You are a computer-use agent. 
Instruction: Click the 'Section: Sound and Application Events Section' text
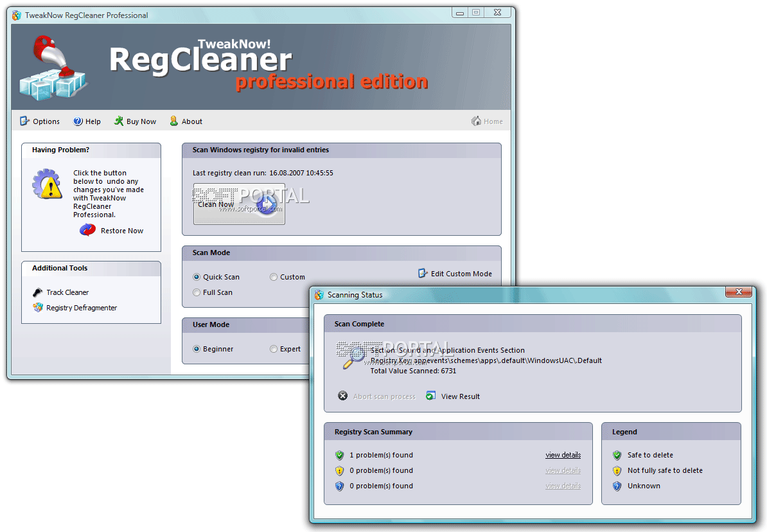coord(447,350)
